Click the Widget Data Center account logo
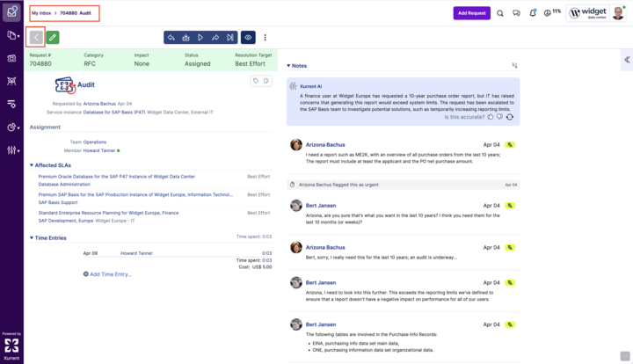Image resolution: width=633 pixels, height=364 pixels. (588, 13)
